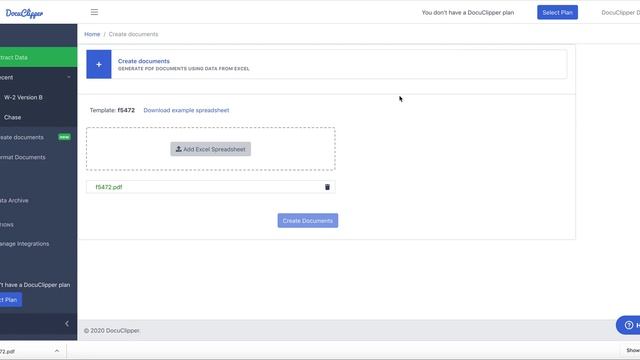Go to Create documents in sidebar
Image resolution: width=640 pixels, height=360 pixels.
(x=22, y=137)
